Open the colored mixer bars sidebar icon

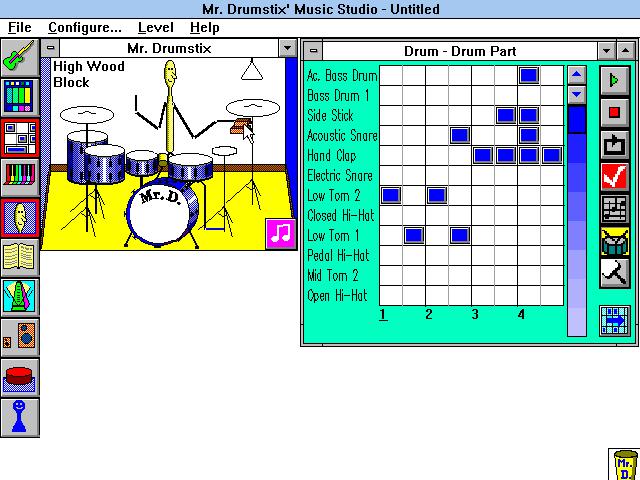pyautogui.click(x=20, y=97)
